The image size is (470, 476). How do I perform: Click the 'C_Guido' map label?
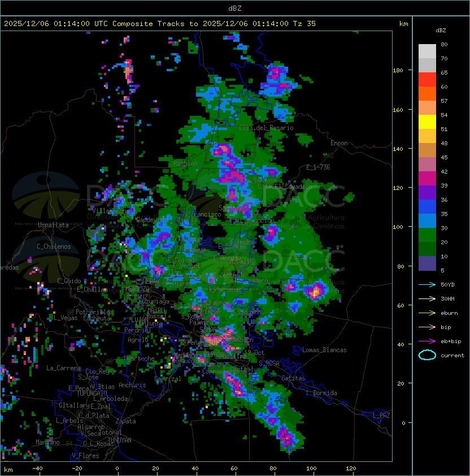[69, 281]
